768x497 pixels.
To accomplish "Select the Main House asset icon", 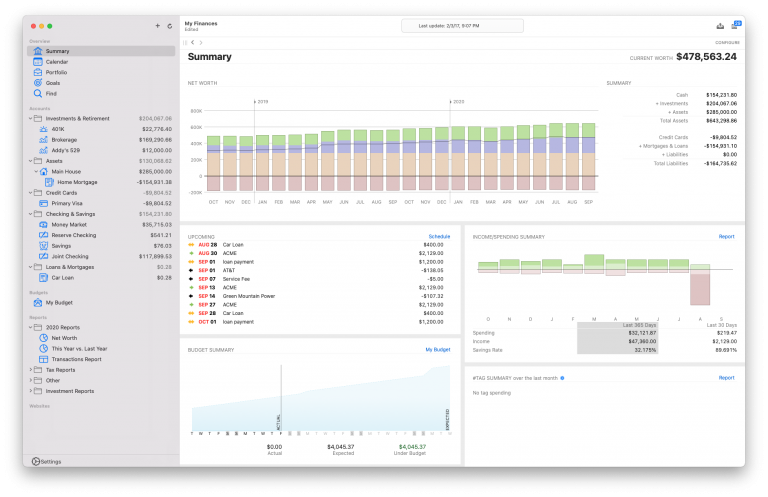I will (44, 171).
